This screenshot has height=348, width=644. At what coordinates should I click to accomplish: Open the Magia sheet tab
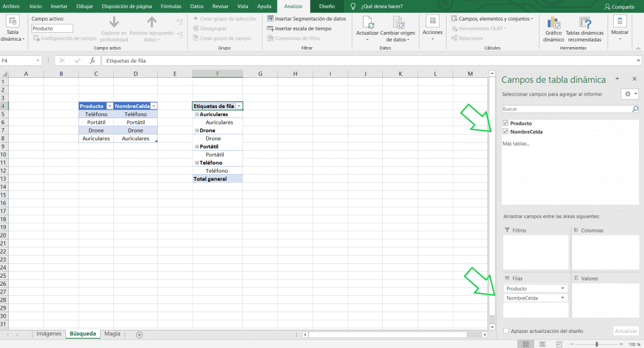click(112, 334)
